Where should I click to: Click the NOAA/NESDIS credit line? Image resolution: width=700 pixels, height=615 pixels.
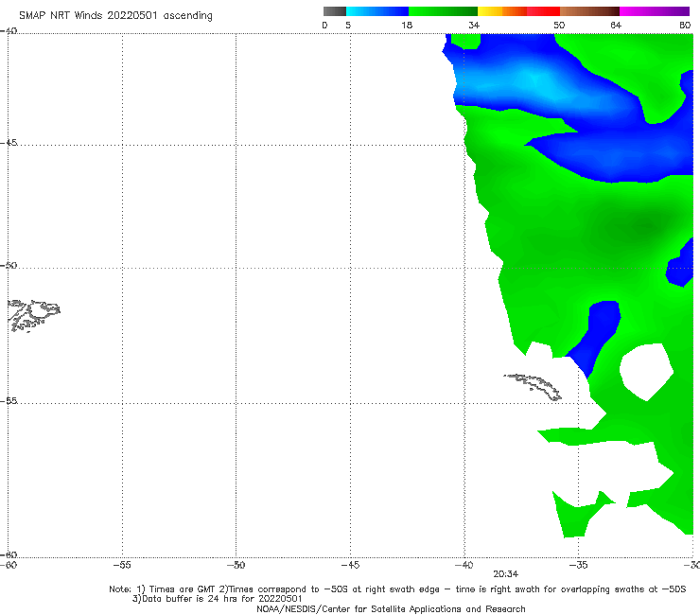(391, 609)
